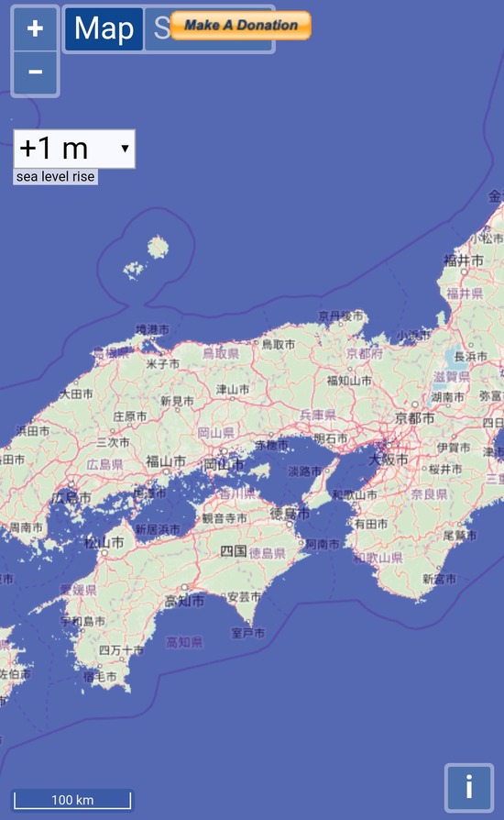Click the 三次市 city label
The width and height of the screenshot is (504, 820).
coord(113,442)
